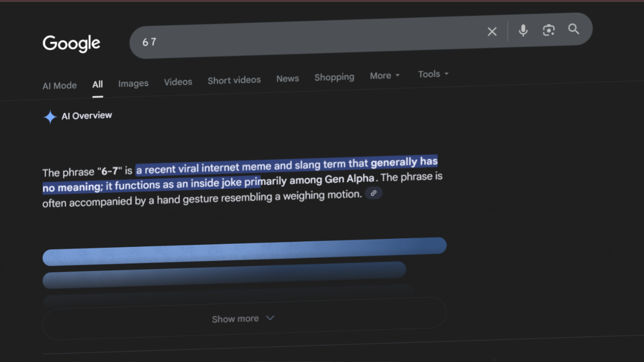This screenshot has height=362, width=644.
Task: Select the Short videos filter
Action: pyautogui.click(x=234, y=79)
